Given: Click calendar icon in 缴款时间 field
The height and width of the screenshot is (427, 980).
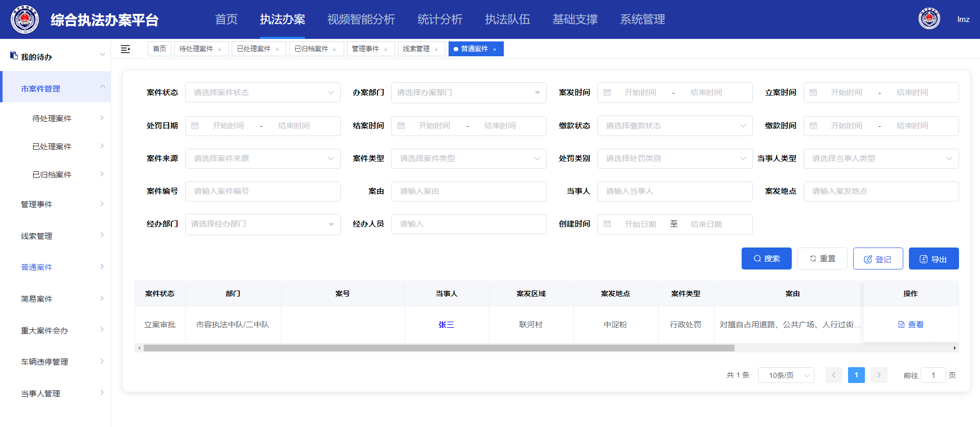Looking at the screenshot, I should coord(813,126).
